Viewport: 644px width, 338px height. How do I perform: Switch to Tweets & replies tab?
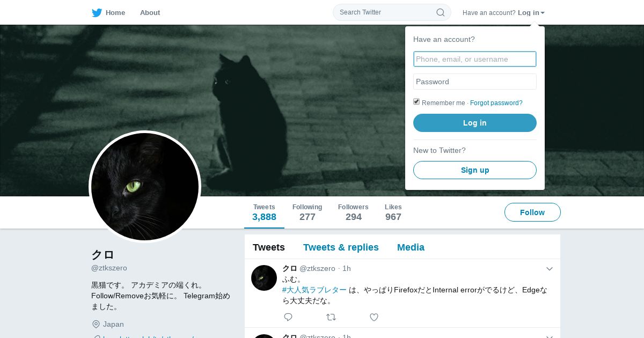341,247
